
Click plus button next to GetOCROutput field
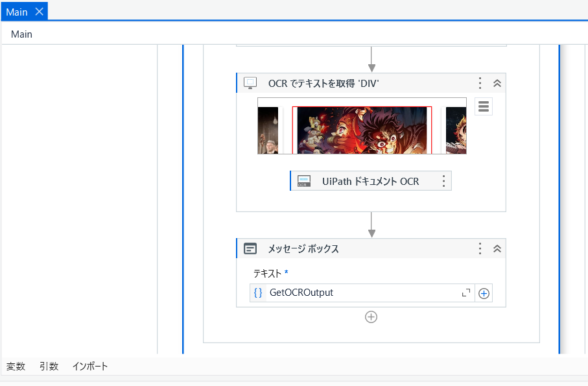[484, 293]
